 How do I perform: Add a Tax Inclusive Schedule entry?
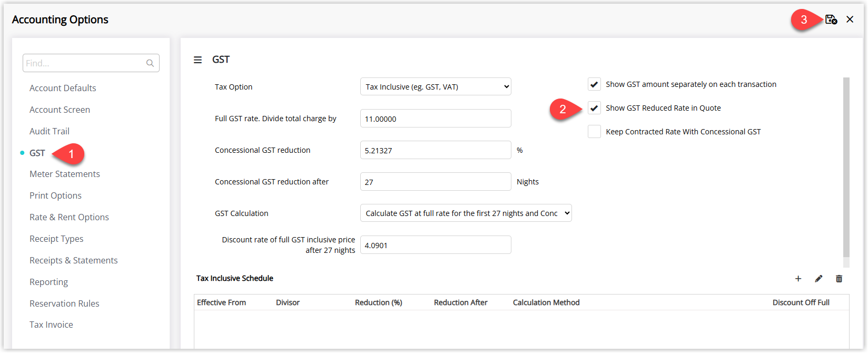(x=798, y=279)
